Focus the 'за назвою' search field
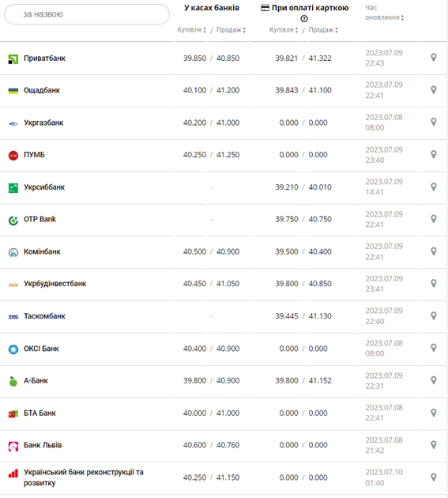This screenshot has width=448, height=498. click(87, 14)
